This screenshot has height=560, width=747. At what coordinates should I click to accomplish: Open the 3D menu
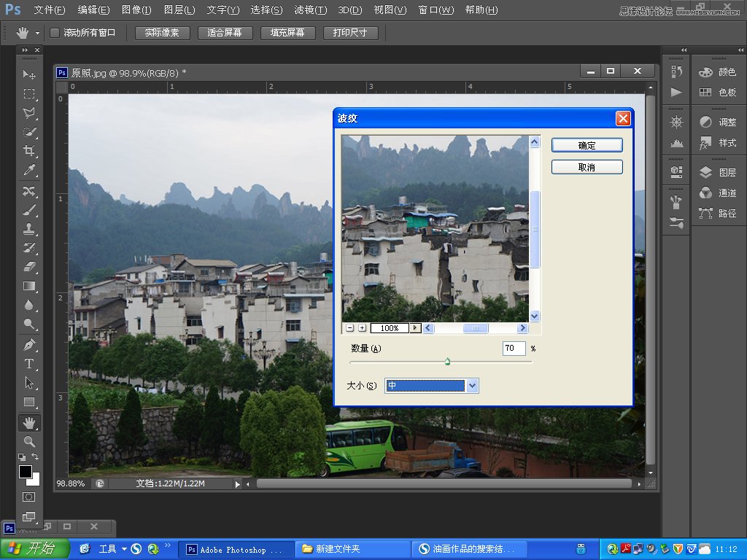(x=350, y=9)
